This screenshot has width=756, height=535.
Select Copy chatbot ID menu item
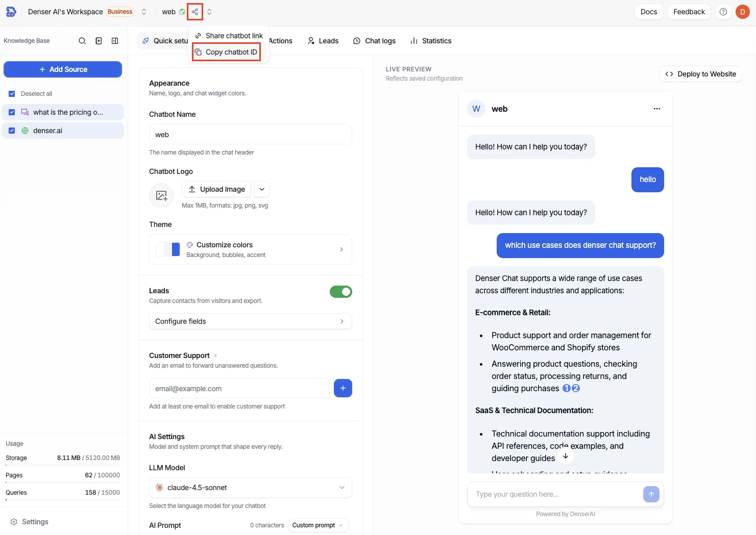(227, 52)
